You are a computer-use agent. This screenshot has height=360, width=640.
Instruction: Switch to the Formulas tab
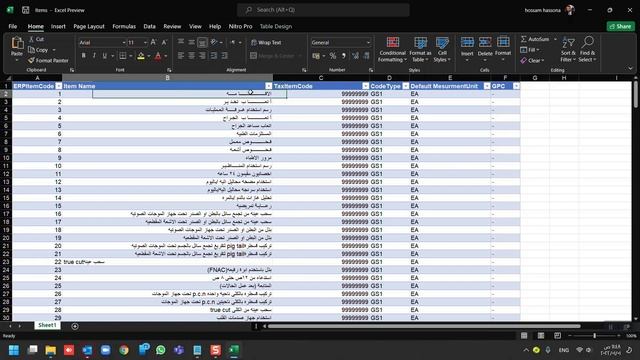pyautogui.click(x=124, y=27)
